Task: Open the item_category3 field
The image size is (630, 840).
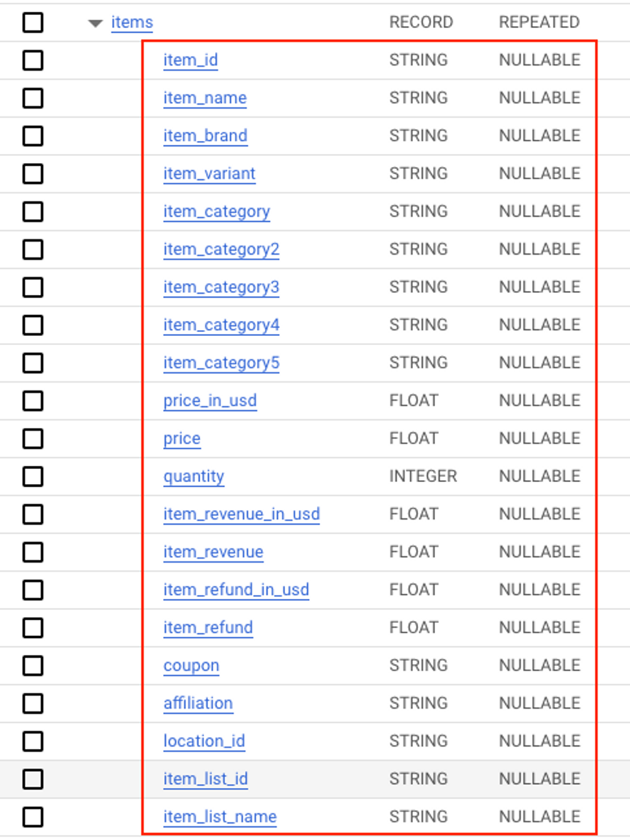Action: click(221, 287)
